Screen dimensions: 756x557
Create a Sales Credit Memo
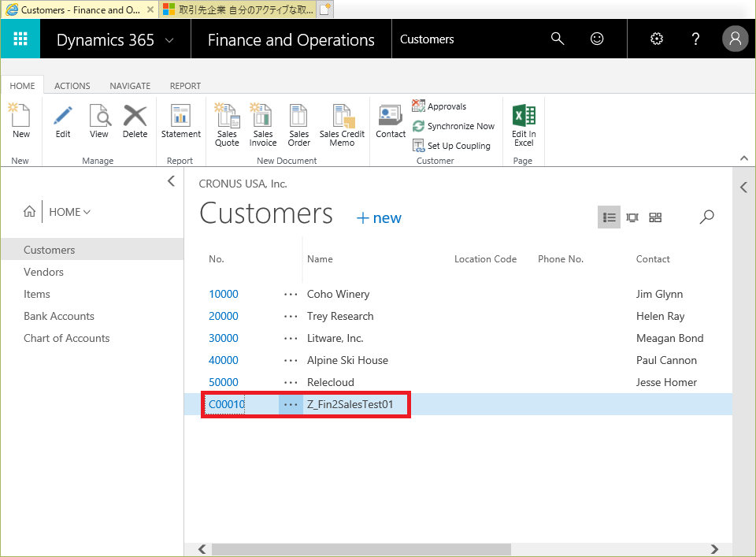[342, 125]
